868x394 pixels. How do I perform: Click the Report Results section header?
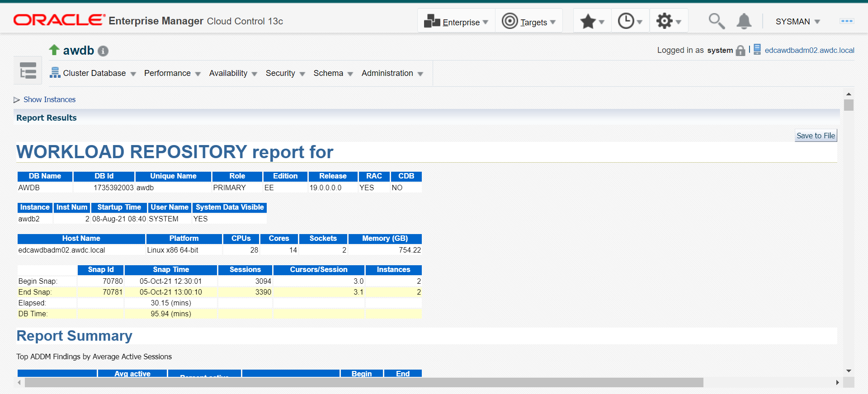(x=47, y=117)
